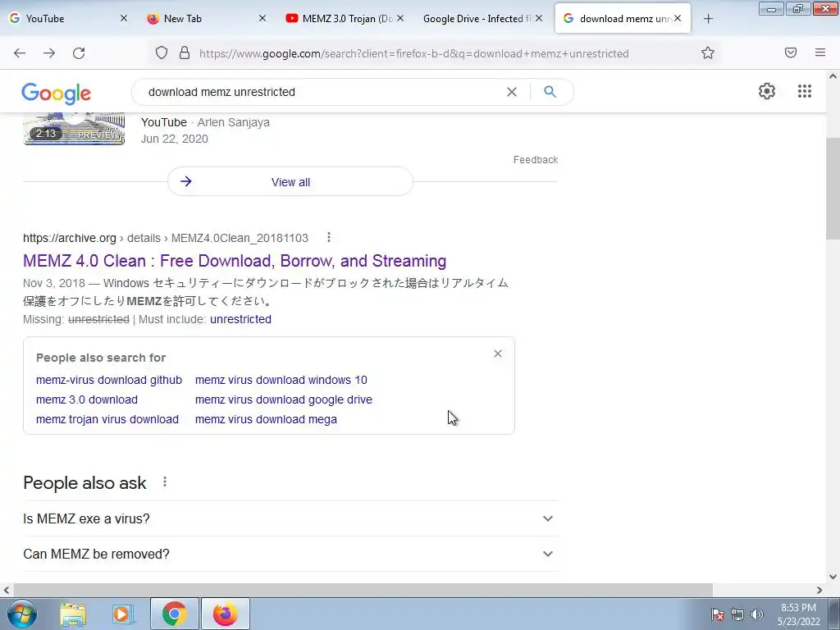Image resolution: width=840 pixels, height=630 pixels.
Task: Click the vertical scrollbar thumb
Action: (x=833, y=188)
